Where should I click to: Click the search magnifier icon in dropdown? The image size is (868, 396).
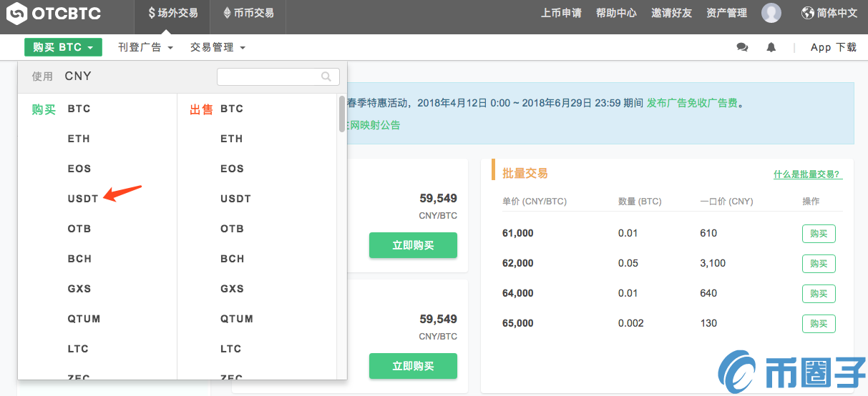(326, 76)
